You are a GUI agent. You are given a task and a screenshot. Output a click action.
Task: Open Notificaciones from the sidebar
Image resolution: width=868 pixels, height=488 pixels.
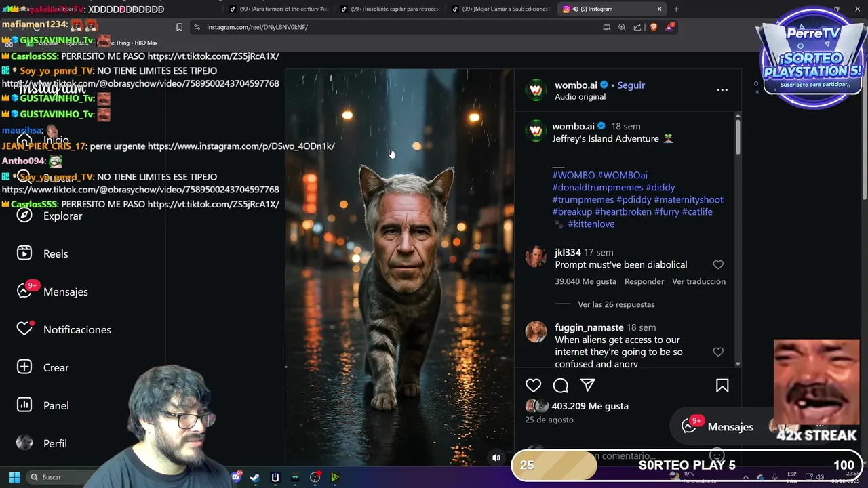point(64,329)
